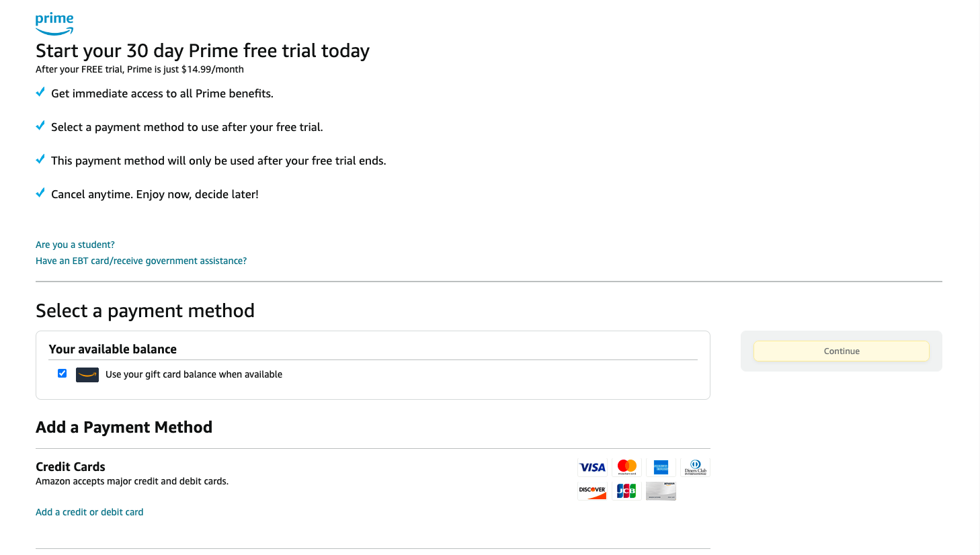Select the Visa card icon

coord(592,467)
